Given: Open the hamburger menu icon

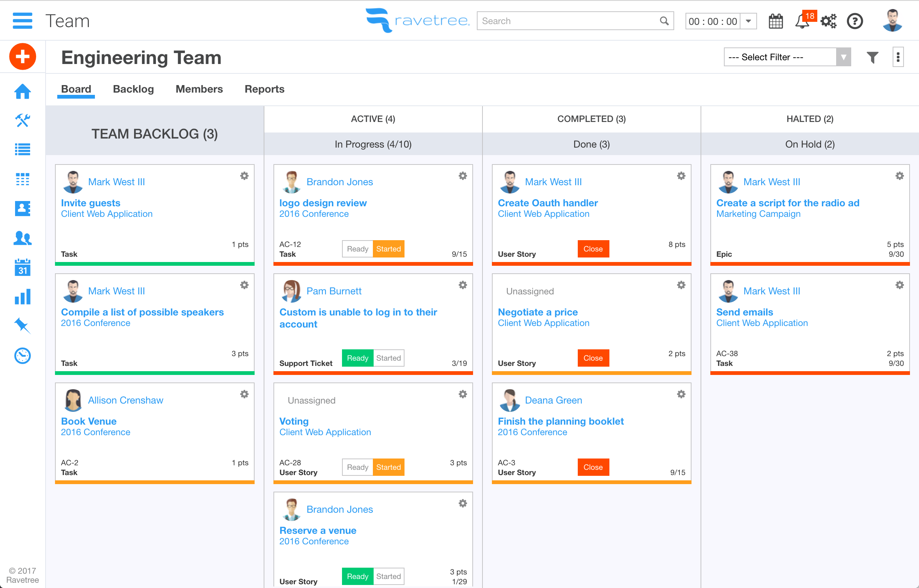Looking at the screenshot, I should (x=23, y=21).
